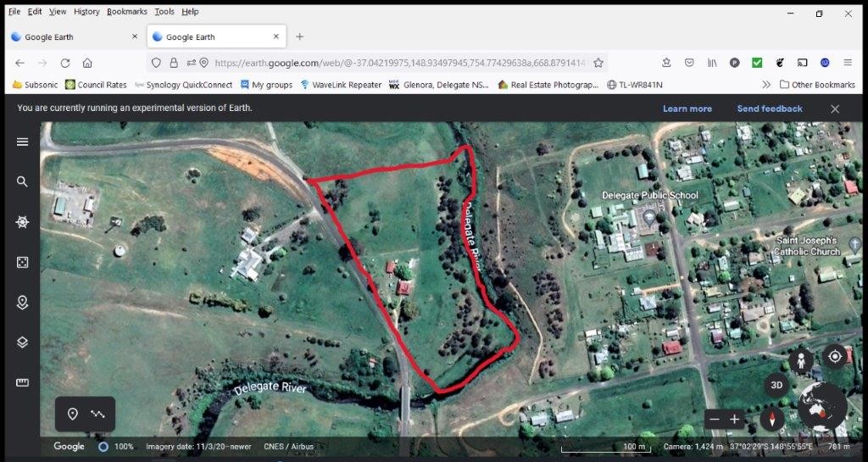Screen dimensions: 868x462
Task: Zoom out with the minus button
Action: click(715, 419)
